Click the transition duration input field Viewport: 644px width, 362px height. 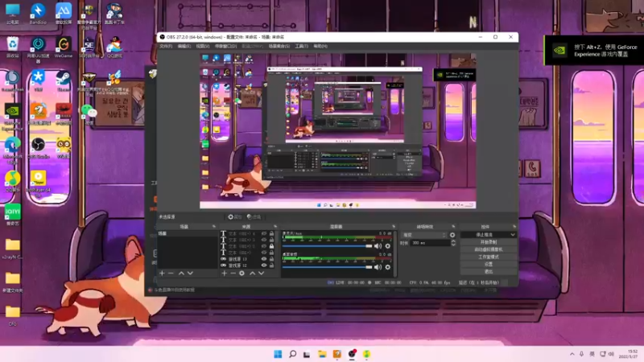coord(431,243)
